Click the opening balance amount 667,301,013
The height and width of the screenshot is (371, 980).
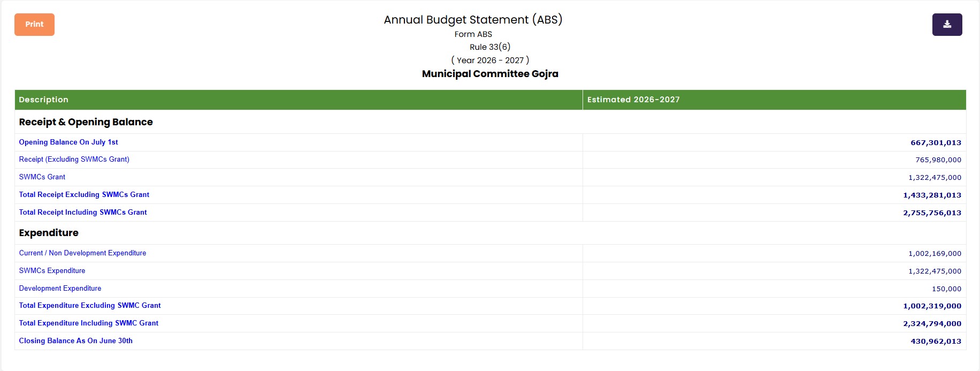click(x=936, y=143)
